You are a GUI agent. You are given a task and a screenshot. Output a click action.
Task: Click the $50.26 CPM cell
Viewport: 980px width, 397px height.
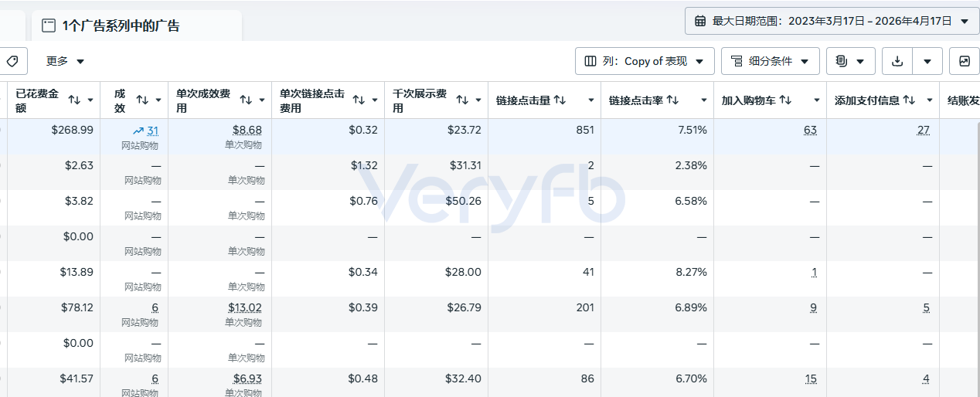tap(464, 201)
